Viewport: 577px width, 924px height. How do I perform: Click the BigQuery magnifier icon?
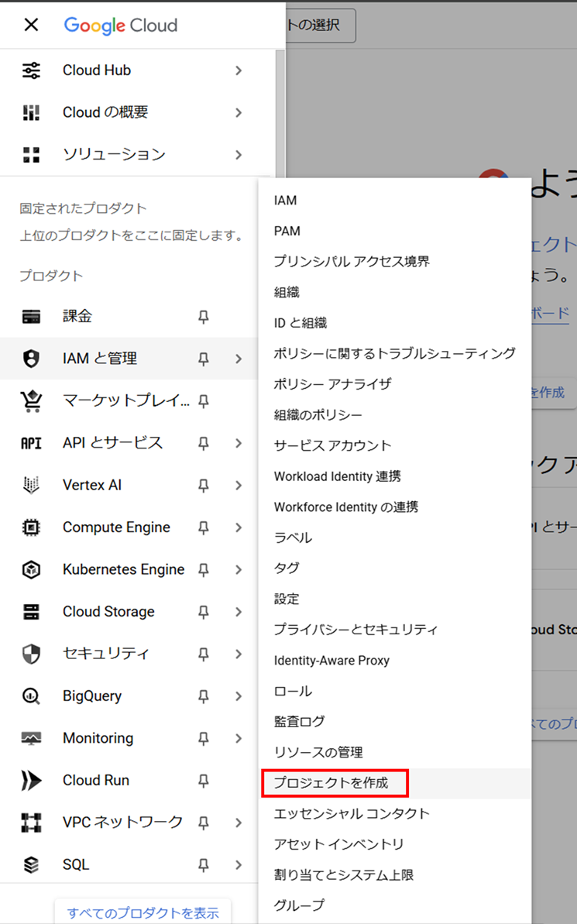[31, 696]
